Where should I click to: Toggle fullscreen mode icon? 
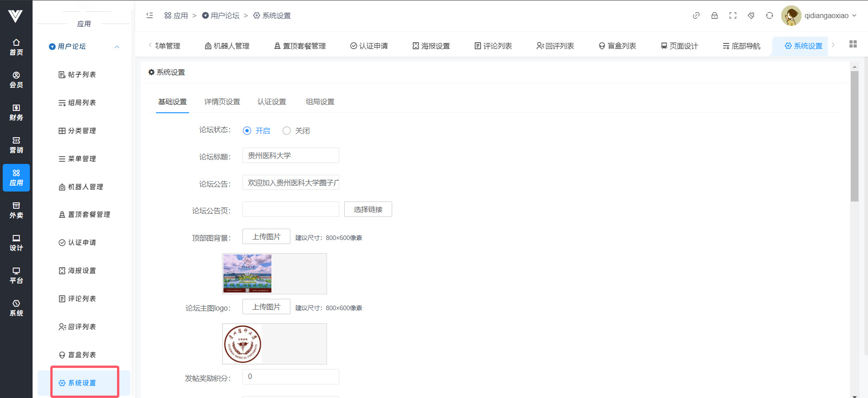733,15
